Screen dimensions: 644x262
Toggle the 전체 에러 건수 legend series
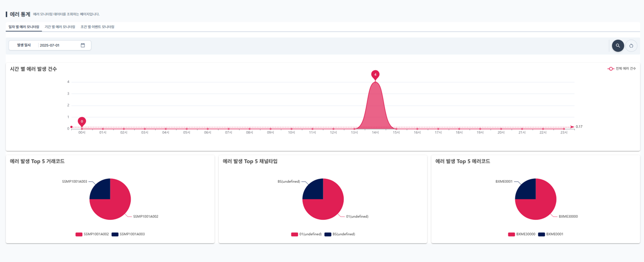[622, 69]
